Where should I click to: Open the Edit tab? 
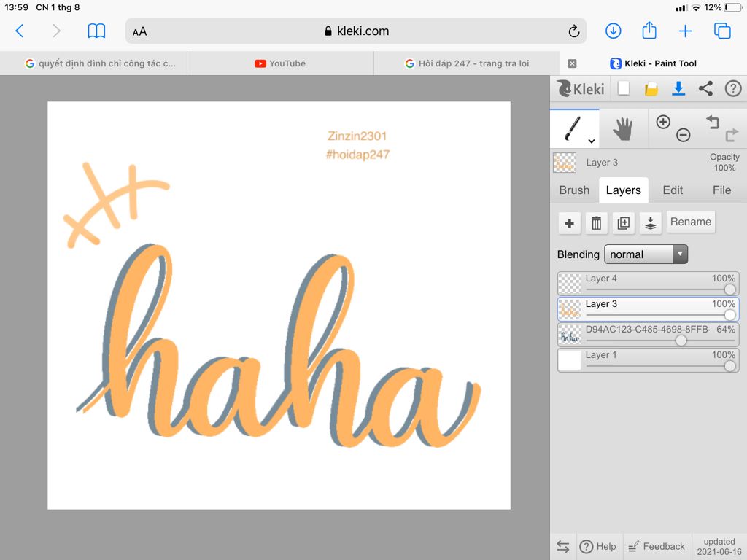(673, 190)
